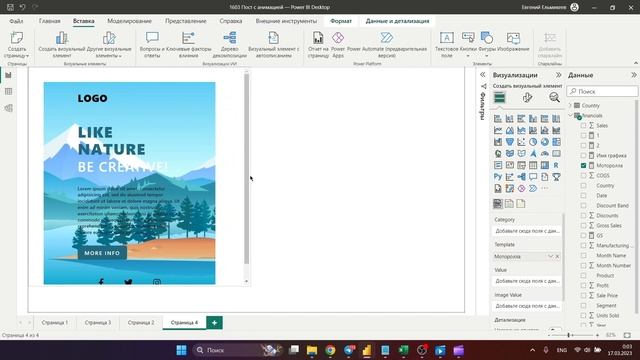Add a new report page with plus button
Image resolution: width=640 pixels, height=360 pixels.
[214, 322]
